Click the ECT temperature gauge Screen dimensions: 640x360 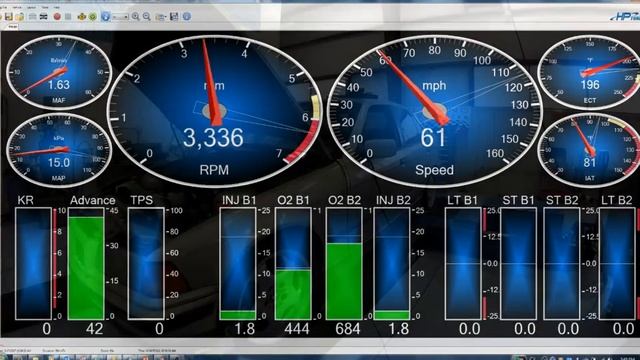(589, 72)
